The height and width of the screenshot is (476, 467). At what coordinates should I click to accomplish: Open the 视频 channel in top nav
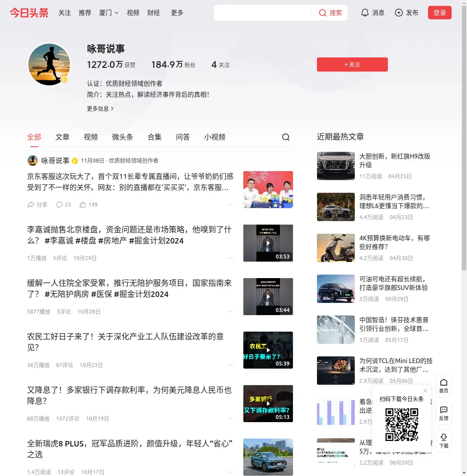133,13
